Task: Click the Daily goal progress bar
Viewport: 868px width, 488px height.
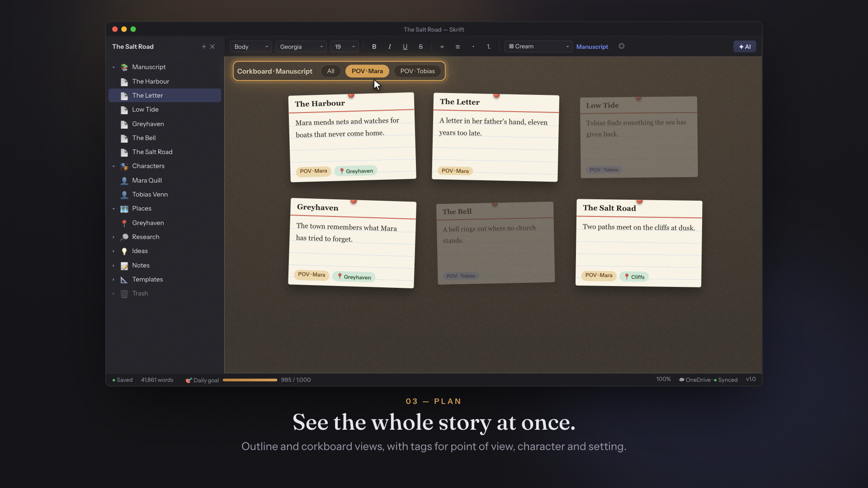Action: click(x=250, y=380)
